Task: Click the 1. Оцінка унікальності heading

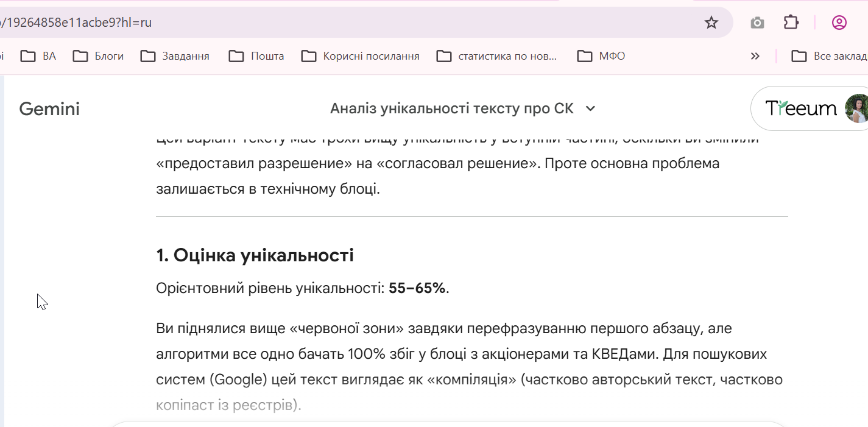Action: pyautogui.click(x=255, y=255)
